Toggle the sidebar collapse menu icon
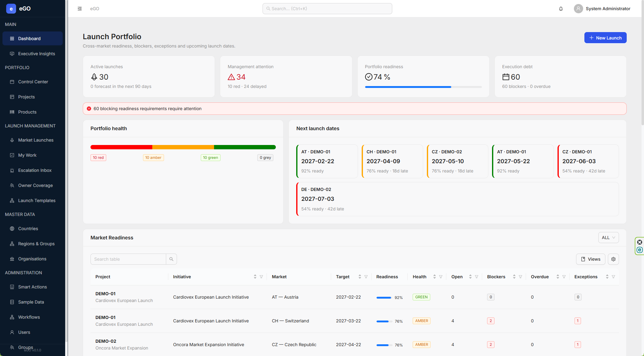The image size is (644, 356). pyautogui.click(x=80, y=9)
